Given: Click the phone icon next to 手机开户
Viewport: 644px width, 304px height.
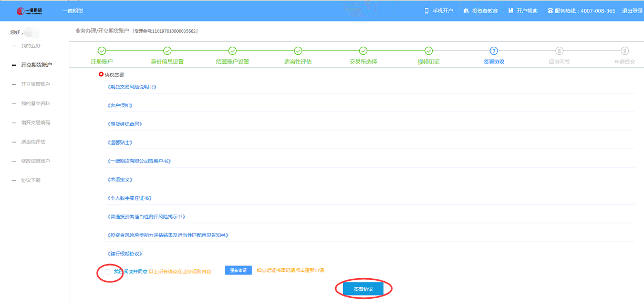Looking at the screenshot, I should [427, 11].
